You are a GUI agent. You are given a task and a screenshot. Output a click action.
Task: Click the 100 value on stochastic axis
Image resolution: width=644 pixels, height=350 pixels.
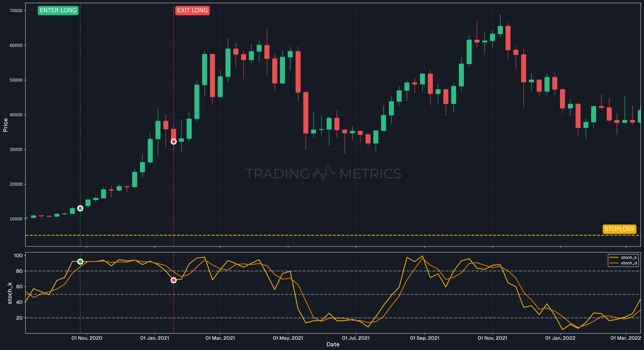18,255
